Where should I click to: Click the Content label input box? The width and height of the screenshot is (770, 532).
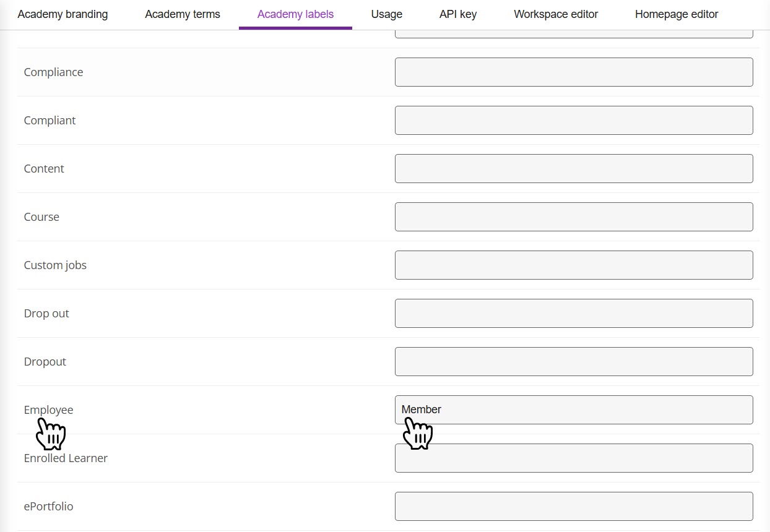click(574, 169)
